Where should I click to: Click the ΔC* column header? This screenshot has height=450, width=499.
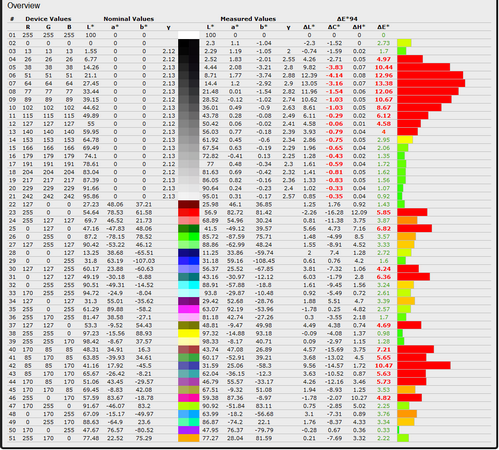point(334,27)
